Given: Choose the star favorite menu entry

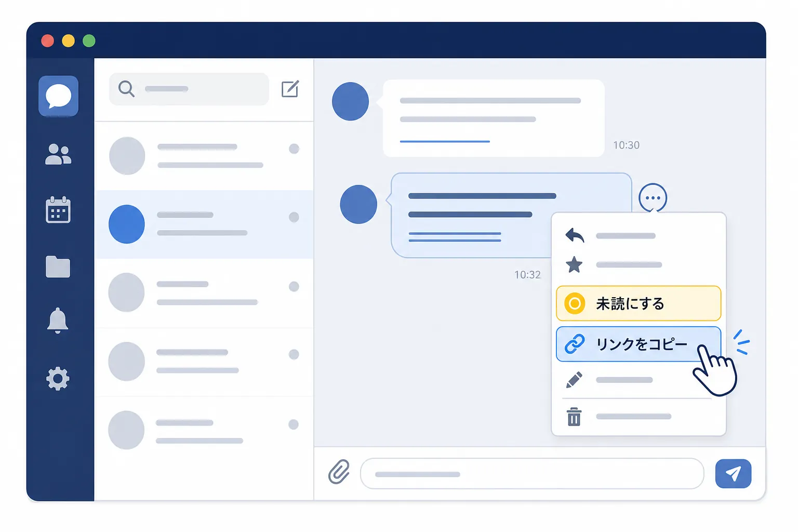Looking at the screenshot, I should coord(639,265).
